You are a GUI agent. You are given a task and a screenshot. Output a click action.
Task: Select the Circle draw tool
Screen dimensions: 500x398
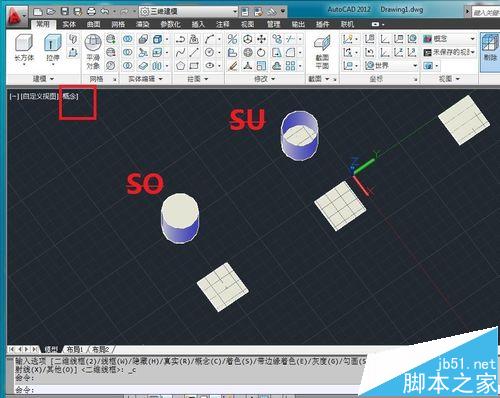point(209,52)
